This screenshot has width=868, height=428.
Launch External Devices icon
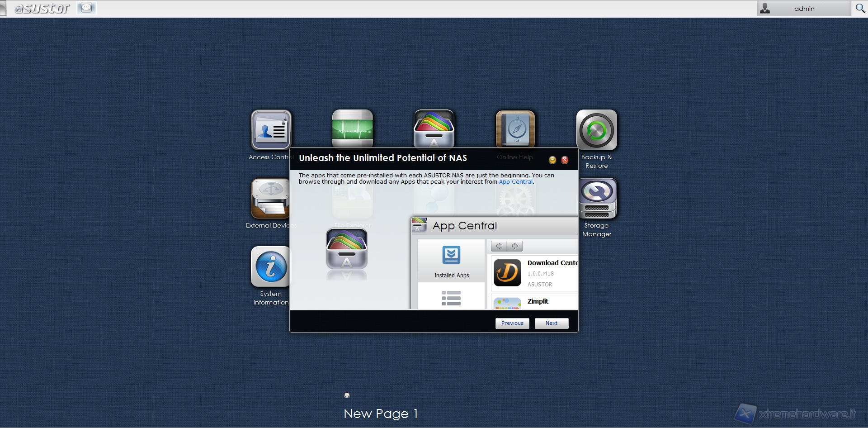(270, 199)
